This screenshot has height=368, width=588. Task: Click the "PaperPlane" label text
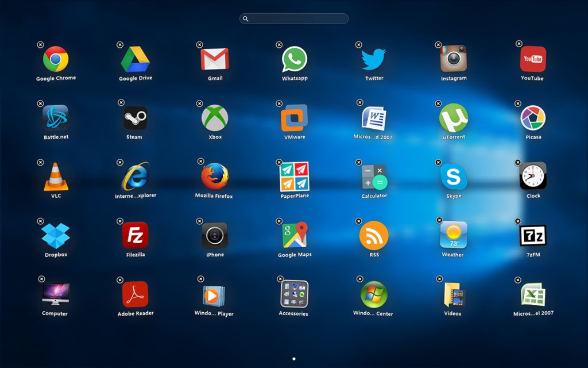point(295,195)
